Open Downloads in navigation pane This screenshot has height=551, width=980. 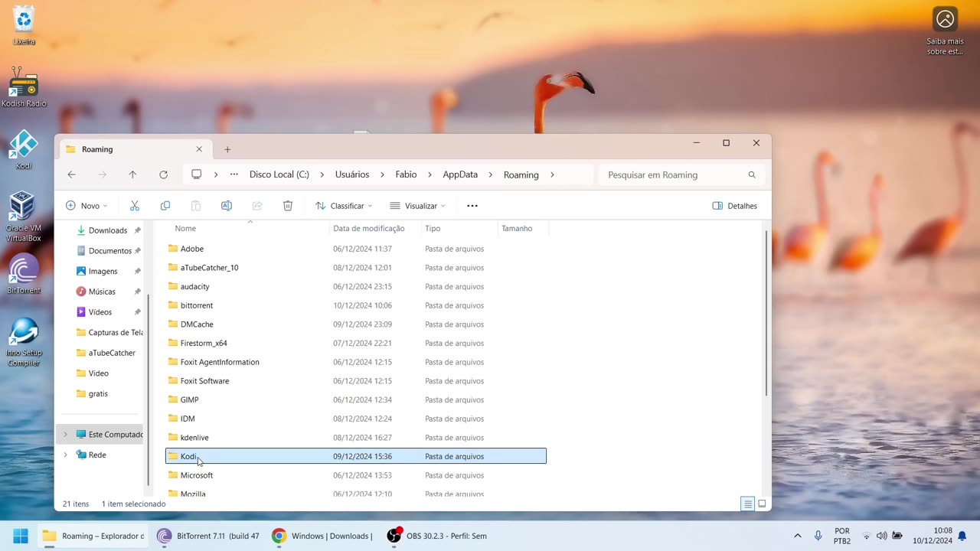tap(108, 230)
